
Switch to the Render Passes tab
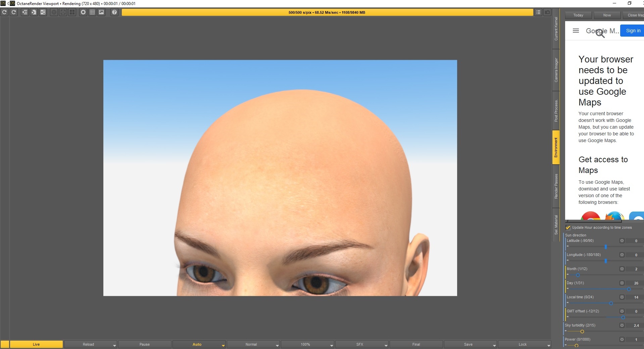point(556,186)
